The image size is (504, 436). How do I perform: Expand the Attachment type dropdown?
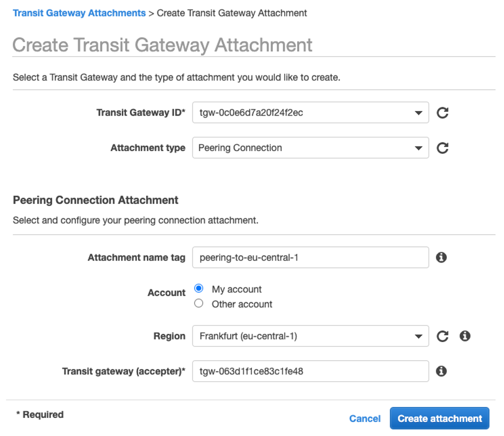coord(310,148)
